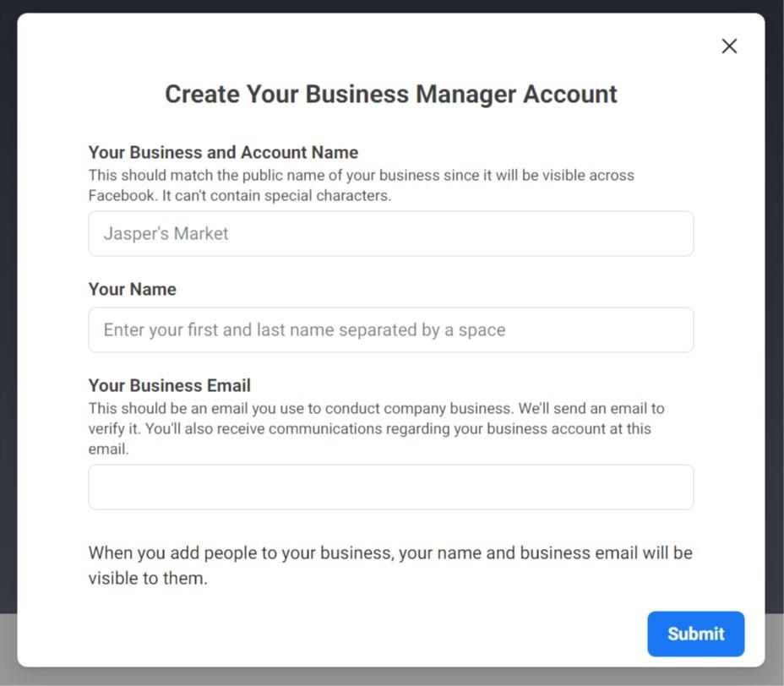Click the privacy note about added people
Screen dimensions: 784x686
tap(389, 564)
